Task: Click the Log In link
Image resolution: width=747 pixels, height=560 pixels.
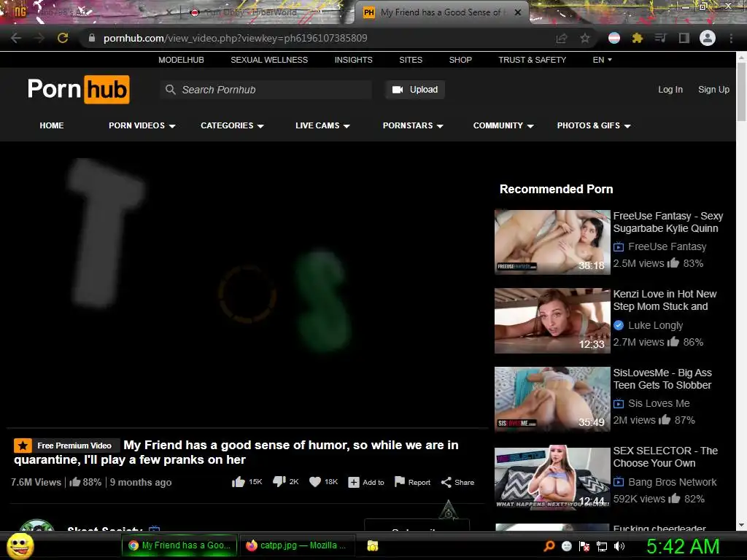Action: [x=670, y=90]
